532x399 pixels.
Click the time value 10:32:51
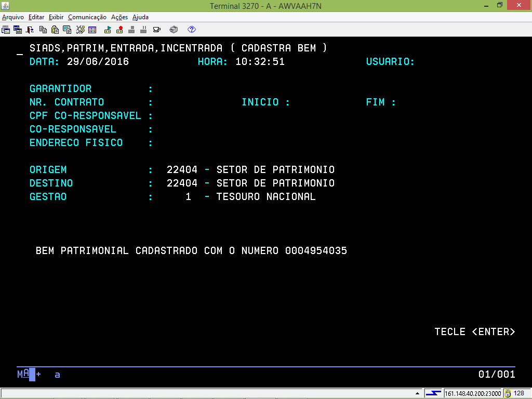click(x=260, y=62)
